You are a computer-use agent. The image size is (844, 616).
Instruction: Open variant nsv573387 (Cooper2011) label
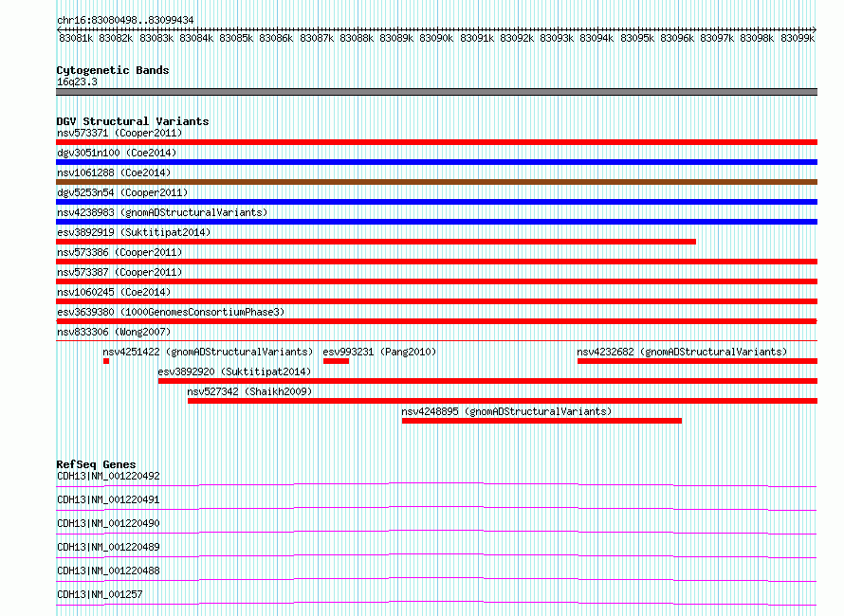119,272
